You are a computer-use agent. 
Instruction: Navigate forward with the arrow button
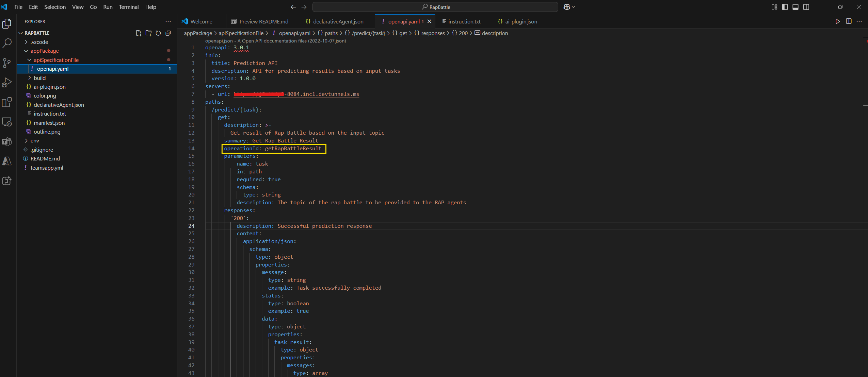tap(304, 7)
